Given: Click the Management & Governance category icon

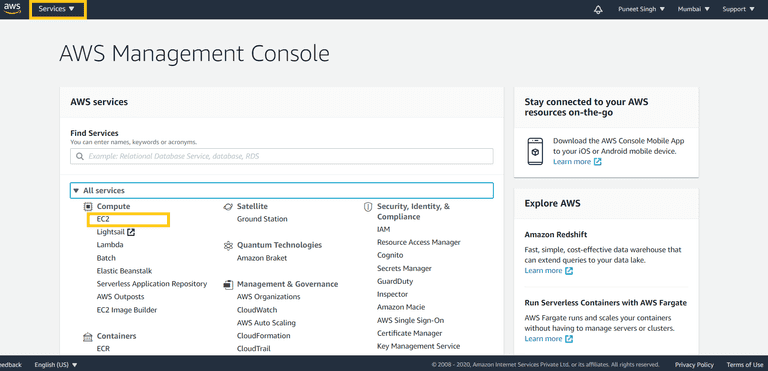Looking at the screenshot, I should [228, 284].
